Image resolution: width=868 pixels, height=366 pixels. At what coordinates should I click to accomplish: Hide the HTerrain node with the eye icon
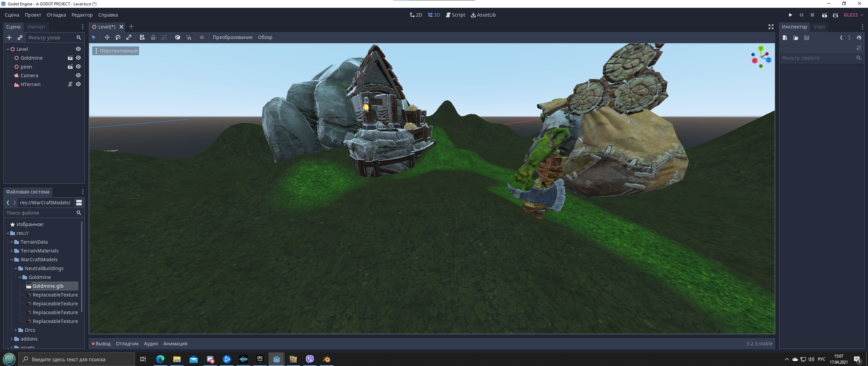point(78,84)
